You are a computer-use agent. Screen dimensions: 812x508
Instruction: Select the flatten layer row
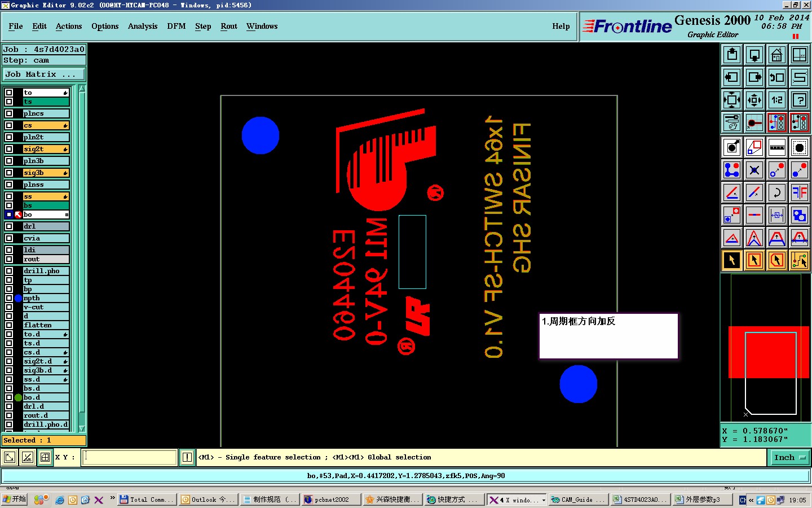(46, 325)
